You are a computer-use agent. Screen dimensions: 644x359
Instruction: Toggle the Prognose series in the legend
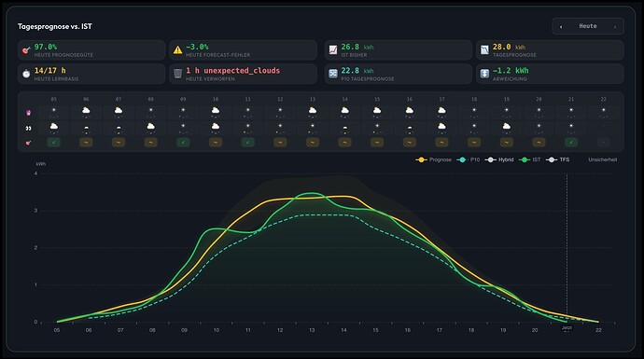coord(433,159)
